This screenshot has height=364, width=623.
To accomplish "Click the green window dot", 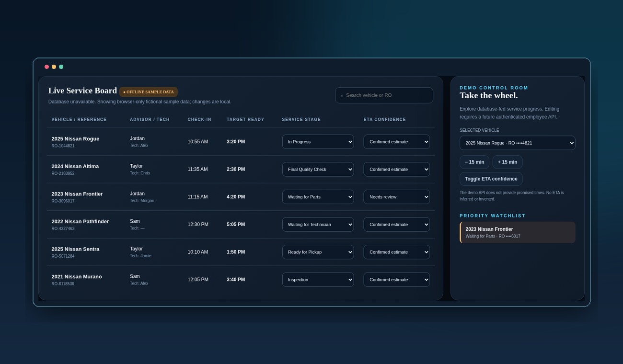I will pyautogui.click(x=61, y=67).
